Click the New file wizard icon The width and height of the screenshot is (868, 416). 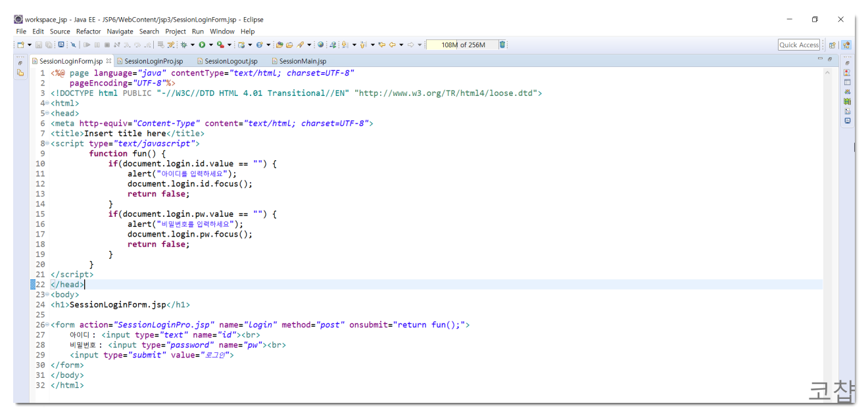click(20, 45)
